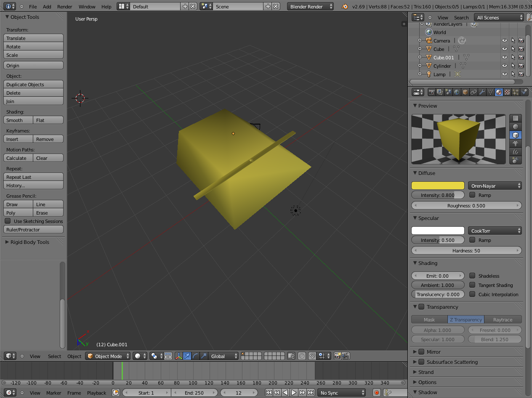Open the timeline Marker menu

pos(54,393)
